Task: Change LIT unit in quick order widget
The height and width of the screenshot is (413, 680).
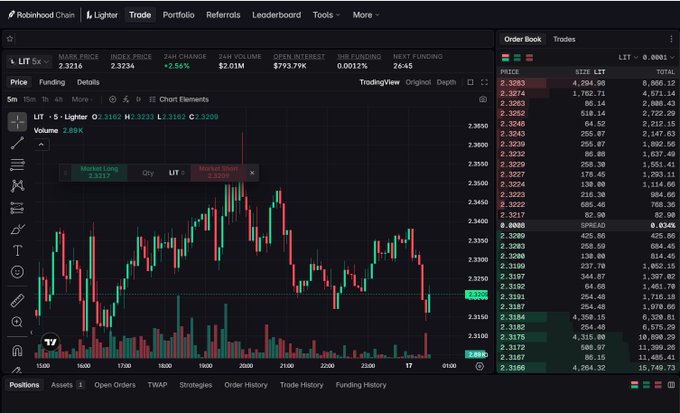Action: pos(177,173)
